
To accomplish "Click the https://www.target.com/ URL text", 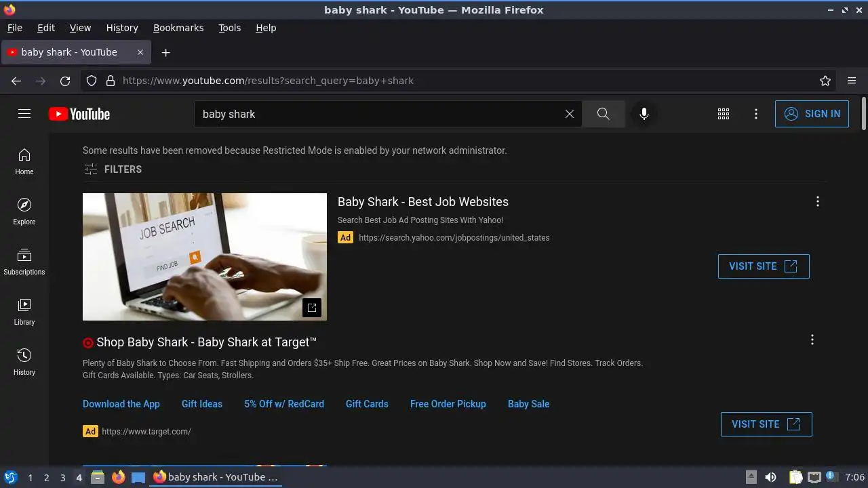I will click(x=146, y=431).
